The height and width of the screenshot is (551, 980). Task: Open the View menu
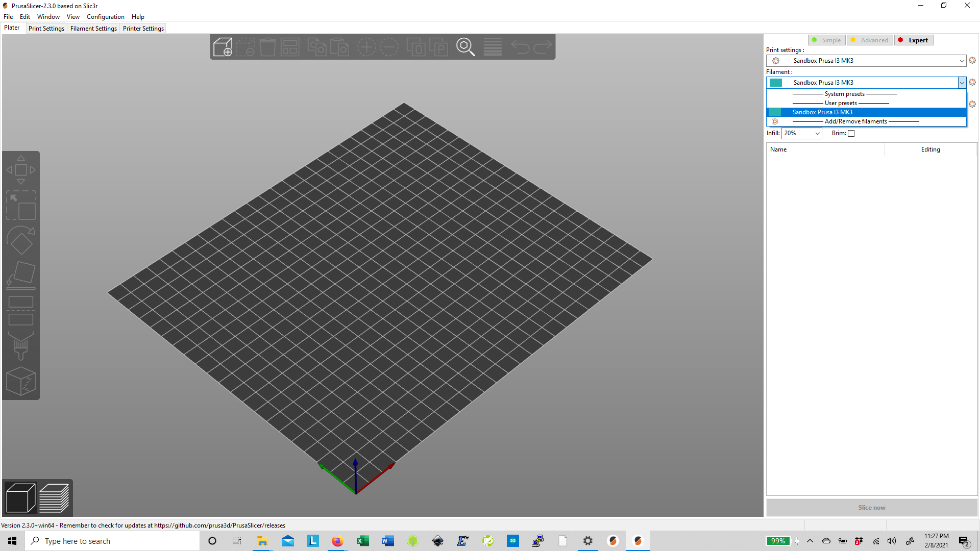[x=73, y=17]
